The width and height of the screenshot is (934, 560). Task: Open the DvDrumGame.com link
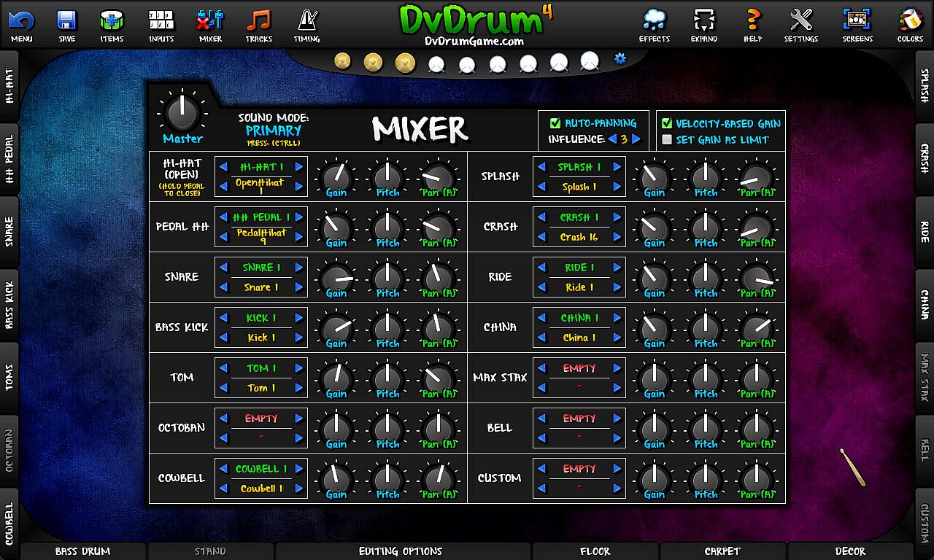[x=474, y=42]
